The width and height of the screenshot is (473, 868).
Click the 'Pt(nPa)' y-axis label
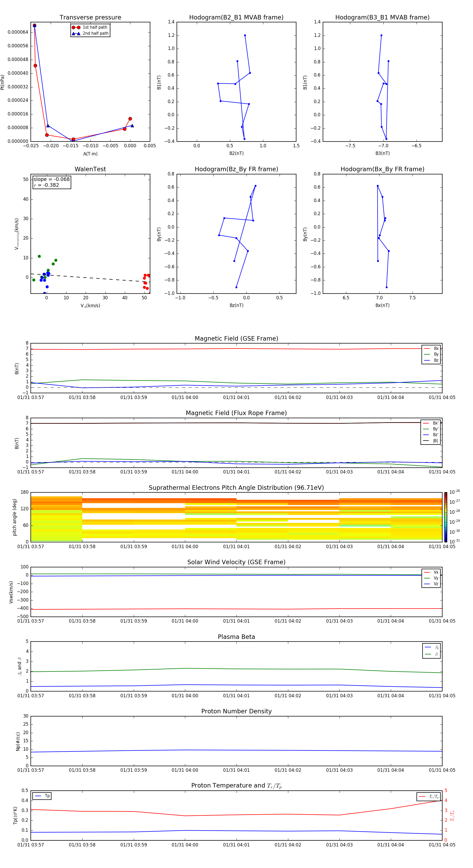coord(3,82)
